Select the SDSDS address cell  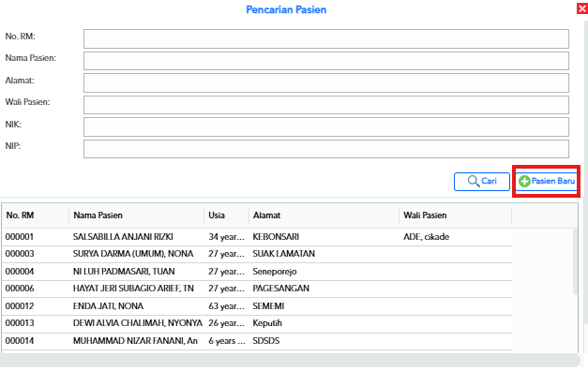[266, 341]
